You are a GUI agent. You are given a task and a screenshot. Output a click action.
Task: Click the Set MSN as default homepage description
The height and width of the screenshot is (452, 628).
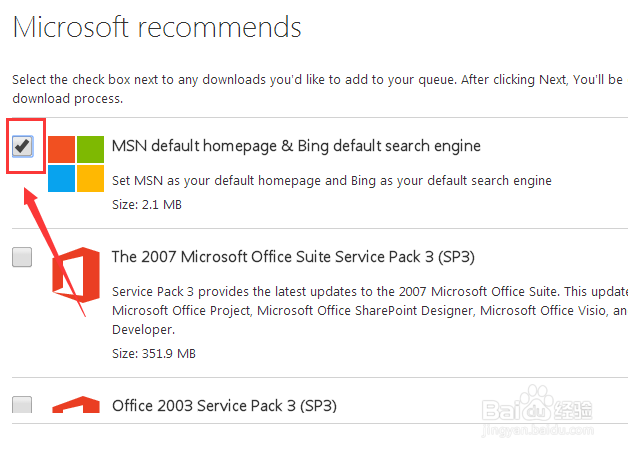(x=332, y=181)
